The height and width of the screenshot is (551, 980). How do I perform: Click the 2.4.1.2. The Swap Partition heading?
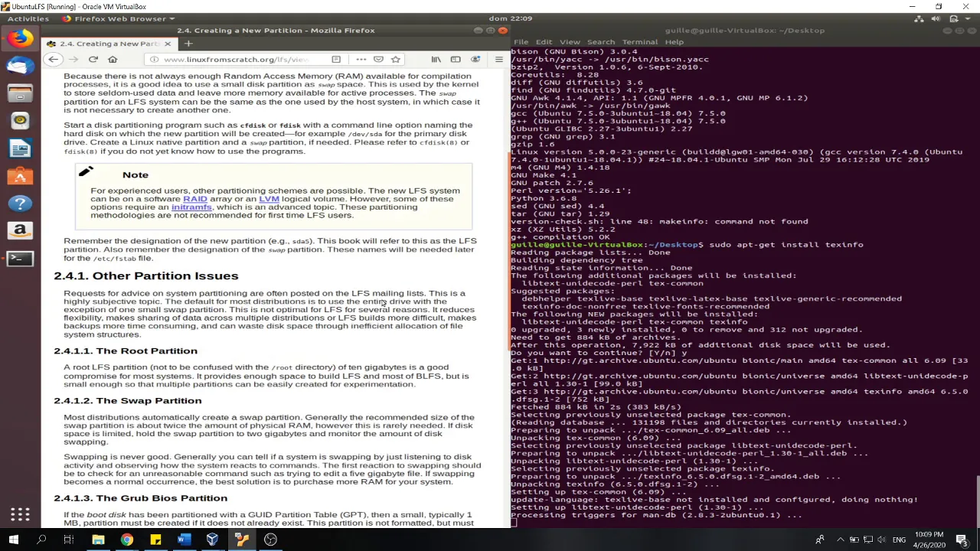click(x=128, y=400)
